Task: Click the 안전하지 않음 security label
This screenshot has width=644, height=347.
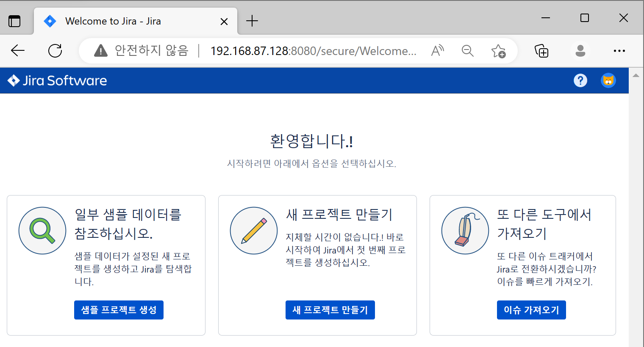Action: pyautogui.click(x=152, y=51)
